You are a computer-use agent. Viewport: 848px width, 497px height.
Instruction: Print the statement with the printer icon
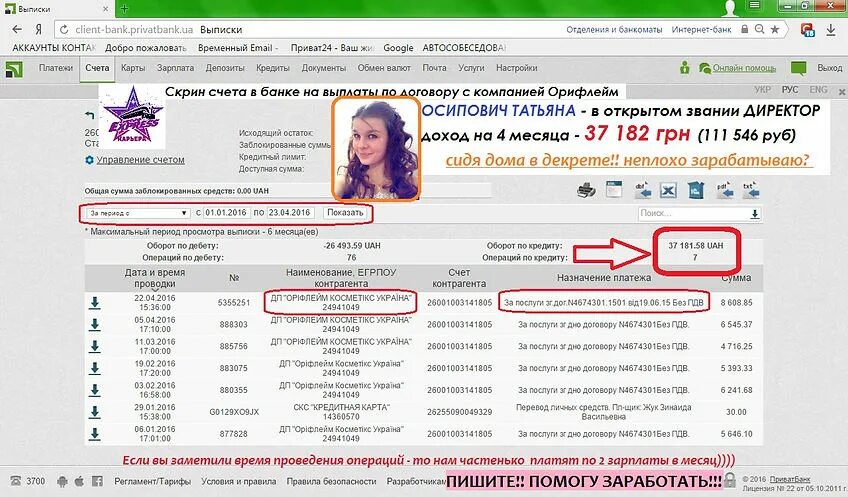(586, 190)
